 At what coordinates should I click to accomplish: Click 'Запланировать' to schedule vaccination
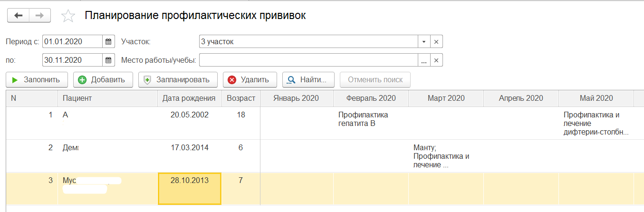(178, 80)
